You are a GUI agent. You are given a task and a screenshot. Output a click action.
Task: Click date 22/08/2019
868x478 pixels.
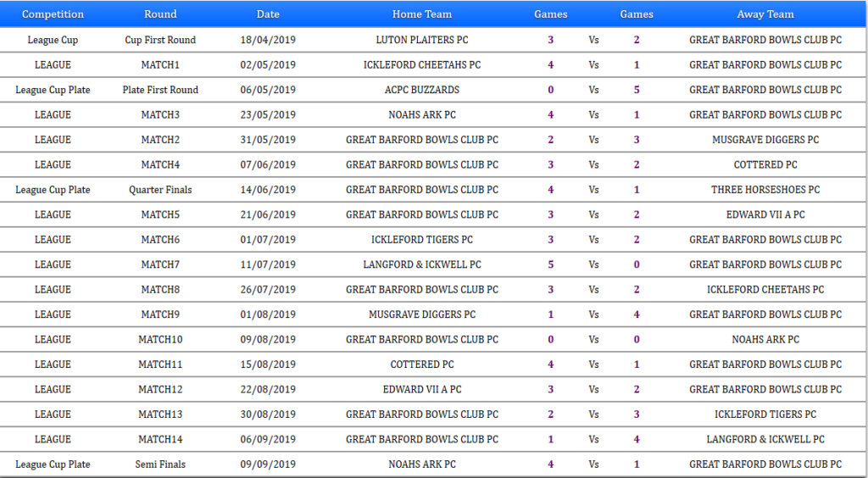[268, 389]
